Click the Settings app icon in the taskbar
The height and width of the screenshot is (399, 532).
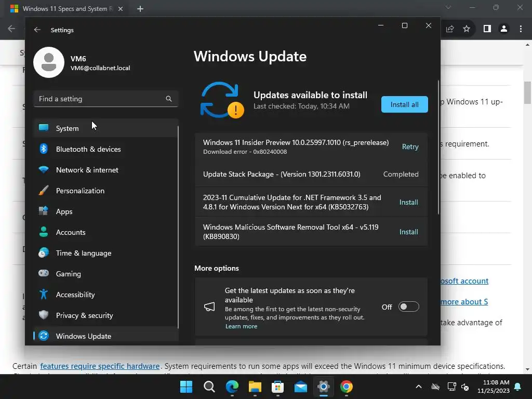point(323,387)
